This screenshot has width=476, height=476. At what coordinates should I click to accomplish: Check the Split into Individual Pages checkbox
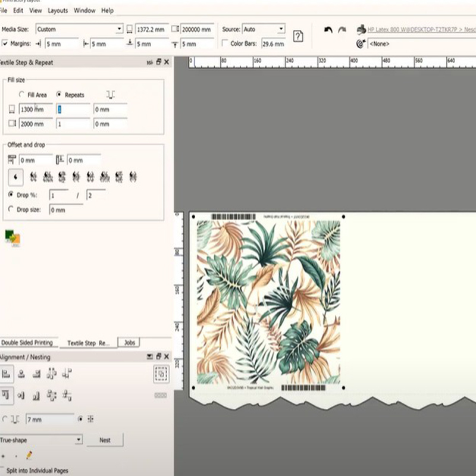coord(2,471)
